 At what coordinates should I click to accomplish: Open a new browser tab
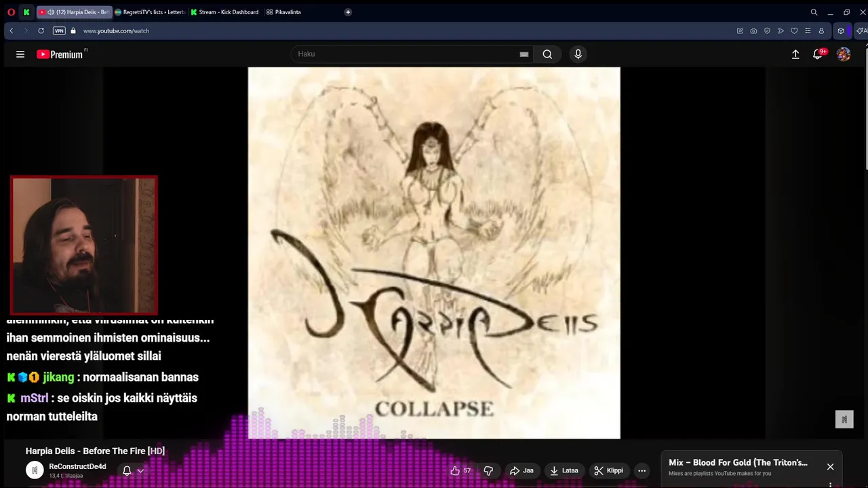348,12
